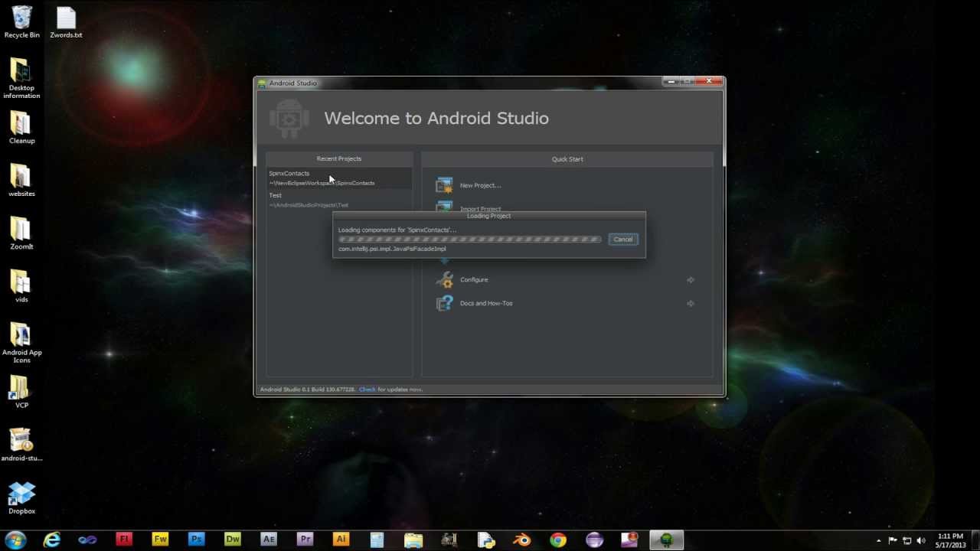Cancel the project loading dialog
Image resolution: width=980 pixels, height=551 pixels.
click(x=623, y=240)
